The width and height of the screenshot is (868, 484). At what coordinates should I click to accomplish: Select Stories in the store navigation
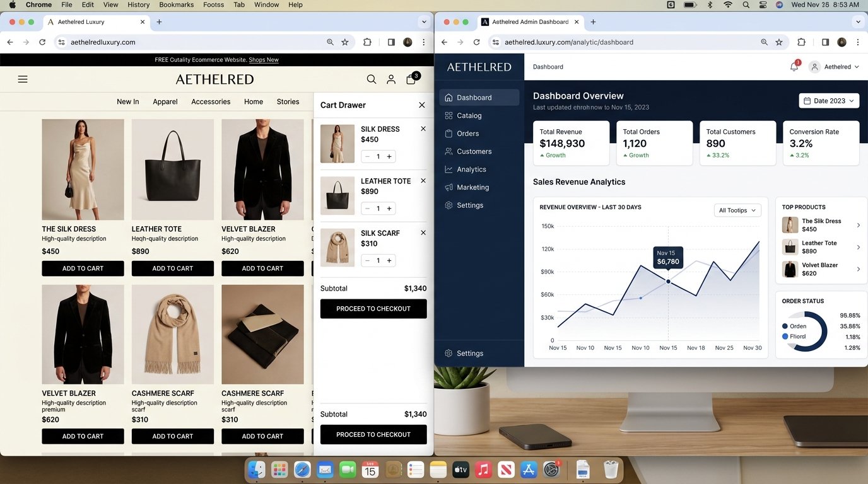(x=288, y=101)
